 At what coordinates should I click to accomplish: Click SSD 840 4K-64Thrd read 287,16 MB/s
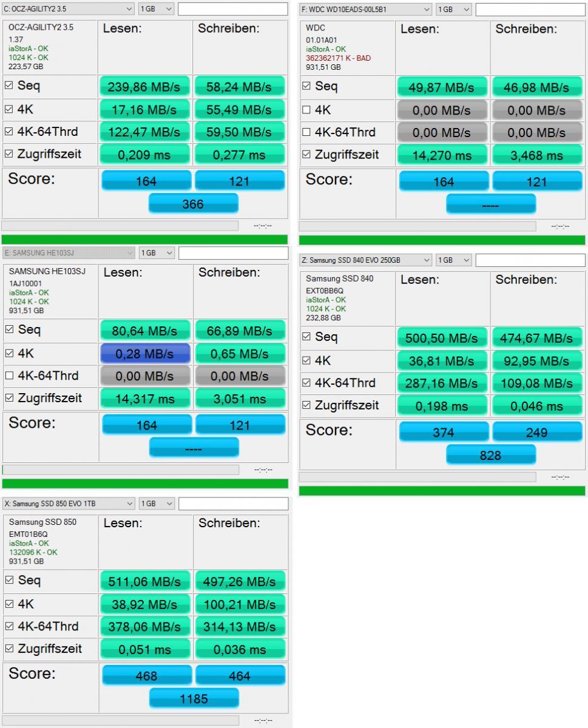pos(442,384)
